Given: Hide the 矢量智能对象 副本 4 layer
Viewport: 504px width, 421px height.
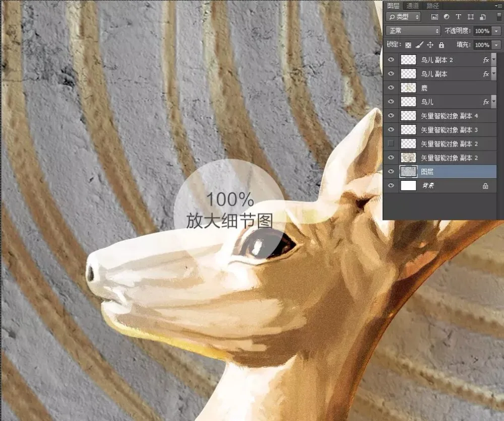Looking at the screenshot, I should [x=391, y=116].
